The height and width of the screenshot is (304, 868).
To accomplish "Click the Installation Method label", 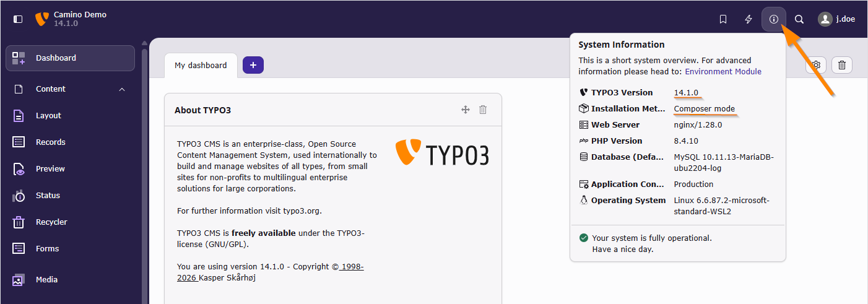I will coord(628,108).
